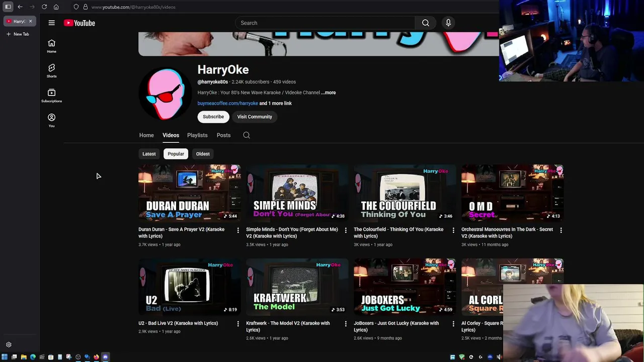Viewport: 644px width, 362px height.
Task: Open buymeacoffee.com/harryoke link
Action: pyautogui.click(x=227, y=103)
